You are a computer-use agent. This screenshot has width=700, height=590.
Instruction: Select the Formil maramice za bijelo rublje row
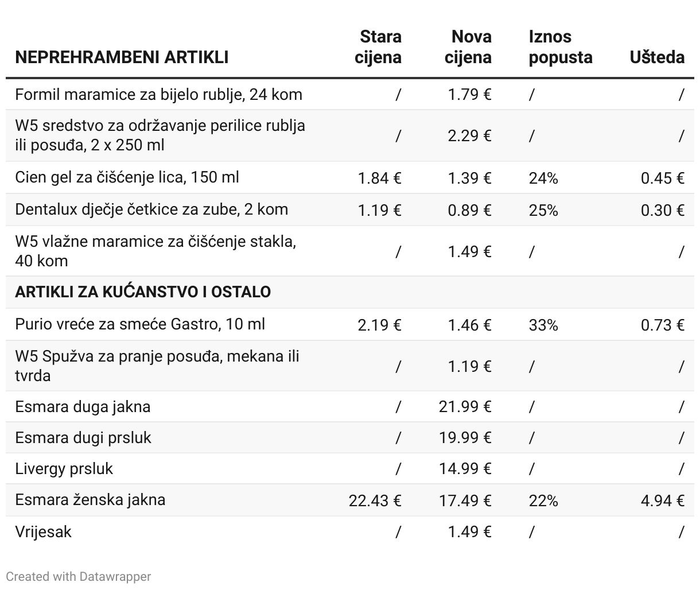click(350, 94)
